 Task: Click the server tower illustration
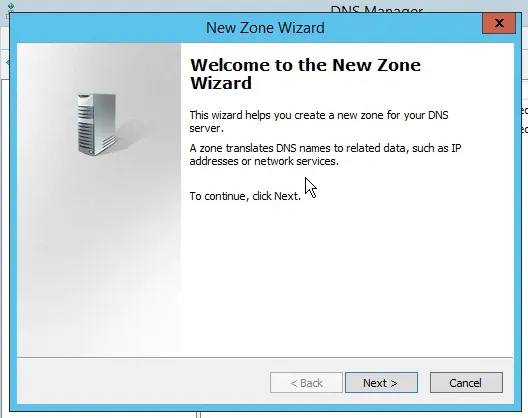click(97, 125)
